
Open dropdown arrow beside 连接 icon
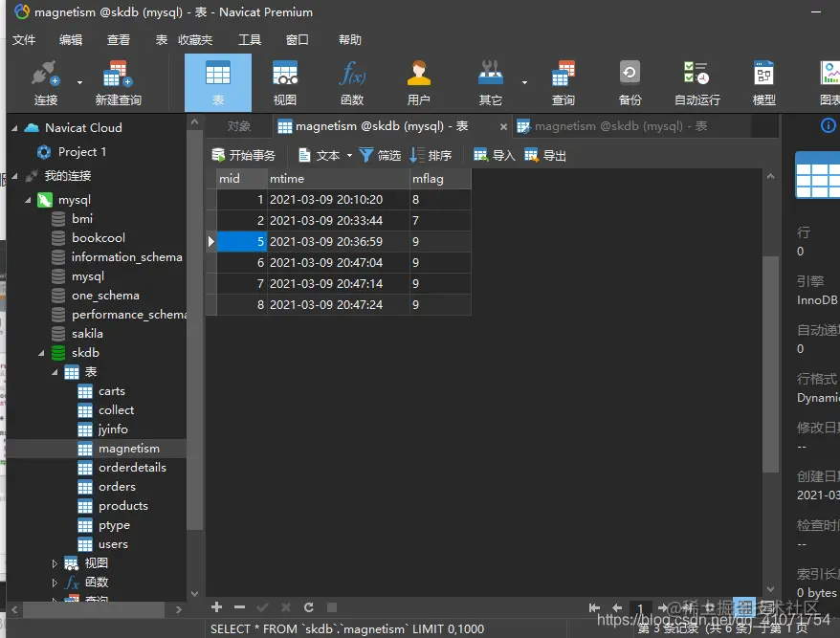point(79,82)
